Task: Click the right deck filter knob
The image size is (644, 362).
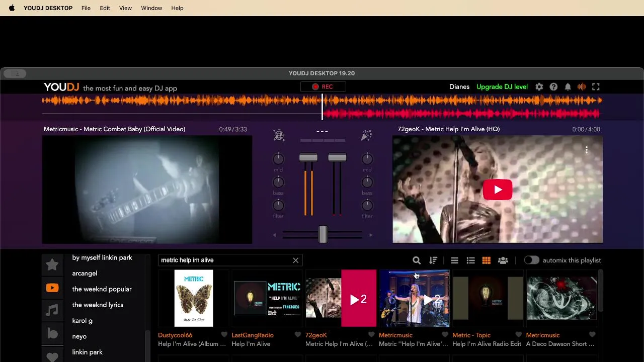Action: pos(367,205)
